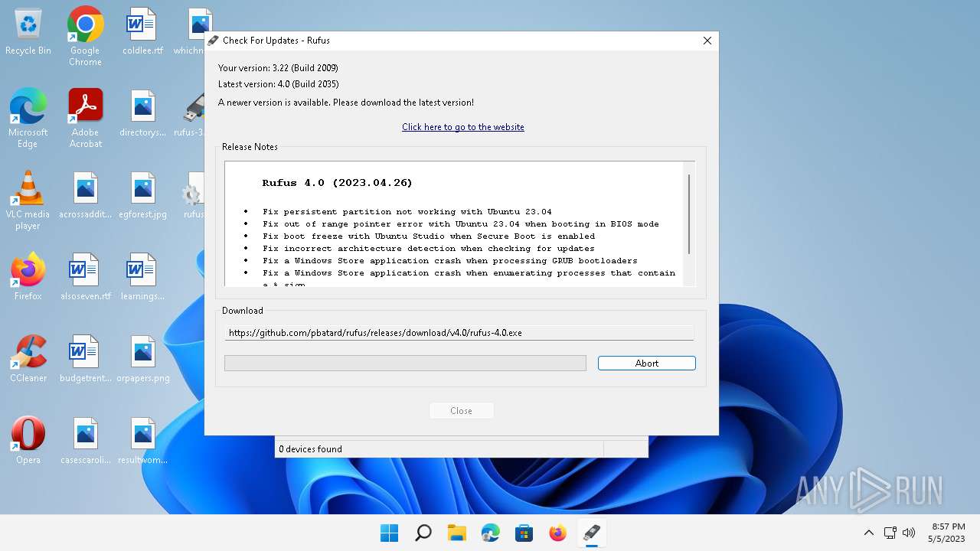Image resolution: width=980 pixels, height=551 pixels.
Task: Open Firefox from the taskbar
Action: (x=557, y=533)
